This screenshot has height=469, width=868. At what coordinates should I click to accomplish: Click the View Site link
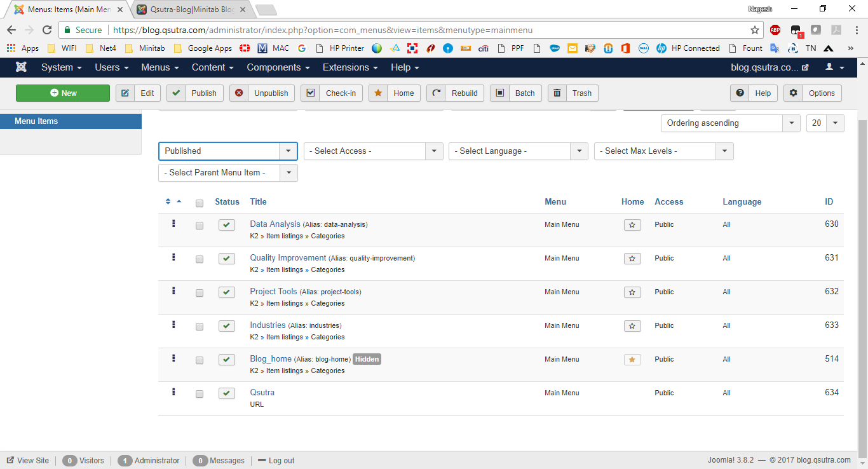tap(28, 461)
